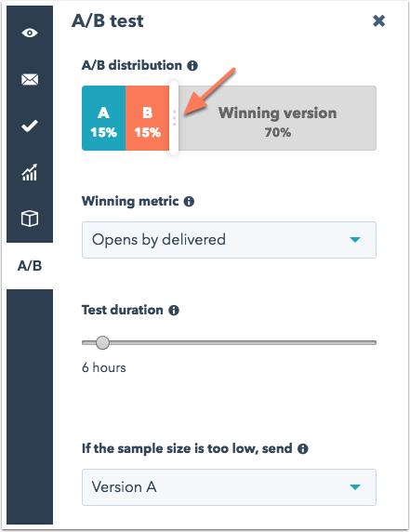Screen dimensions: 410x532
Task: Click info icon next to sample size label
Action: point(302,449)
